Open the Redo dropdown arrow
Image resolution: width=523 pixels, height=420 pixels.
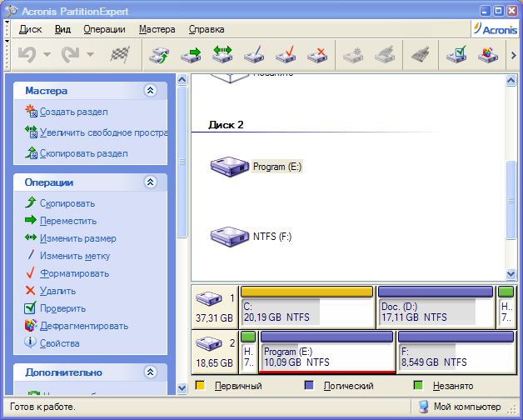pyautogui.click(x=90, y=54)
